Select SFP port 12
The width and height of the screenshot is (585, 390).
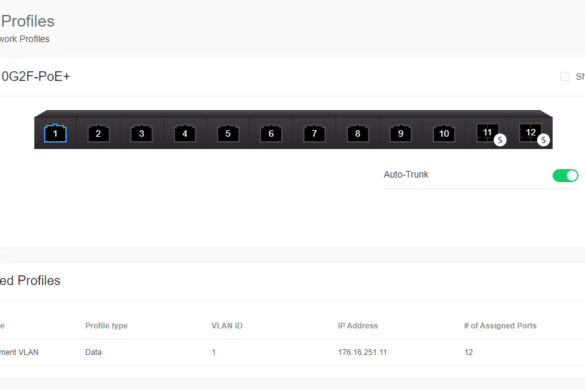pyautogui.click(x=531, y=133)
